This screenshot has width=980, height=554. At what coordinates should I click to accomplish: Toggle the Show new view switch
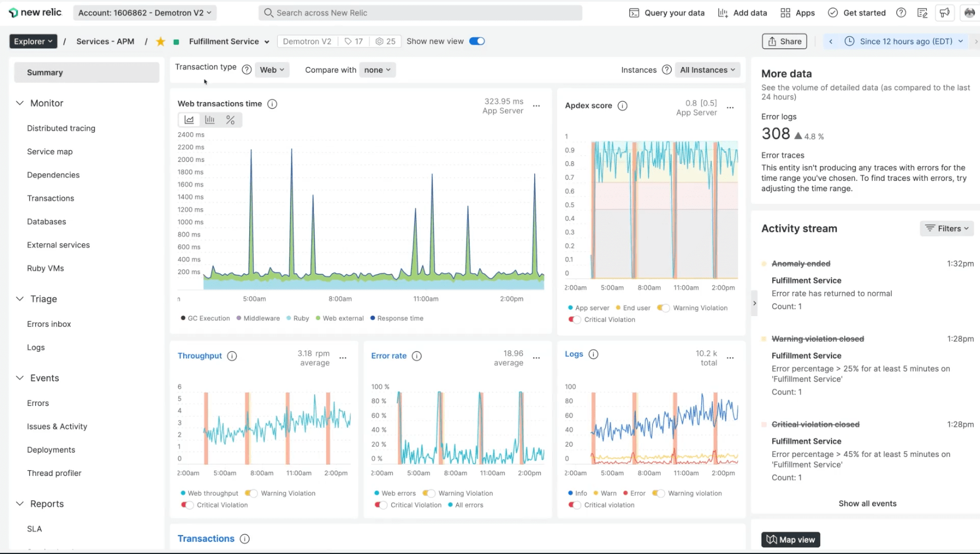click(477, 41)
